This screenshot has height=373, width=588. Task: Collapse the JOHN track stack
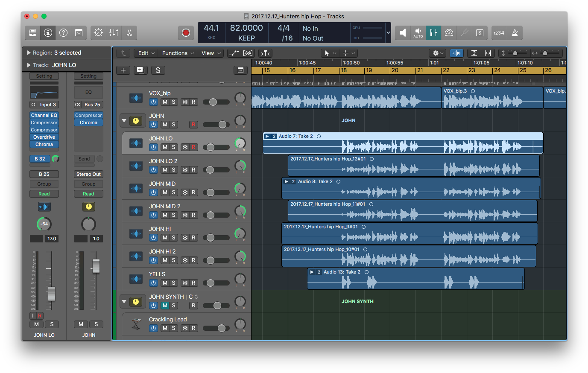coord(124,121)
